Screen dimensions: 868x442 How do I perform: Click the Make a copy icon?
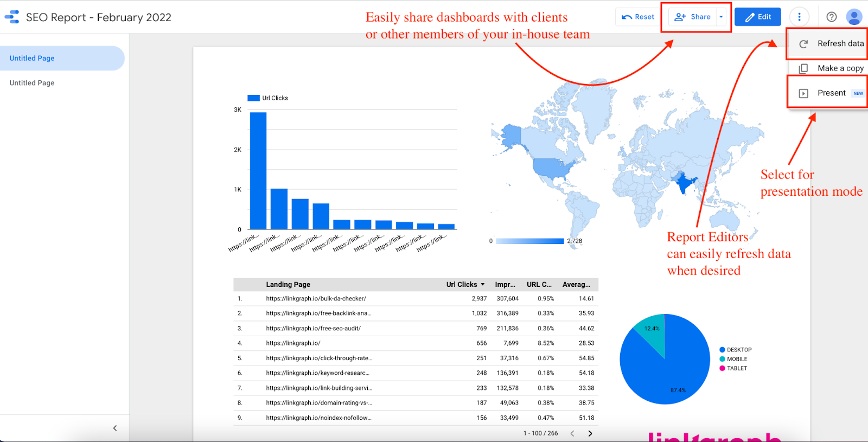click(803, 68)
